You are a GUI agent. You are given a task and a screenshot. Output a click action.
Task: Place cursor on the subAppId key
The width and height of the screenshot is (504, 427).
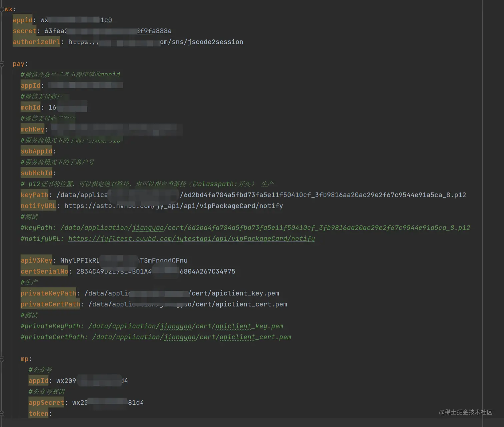(36, 151)
